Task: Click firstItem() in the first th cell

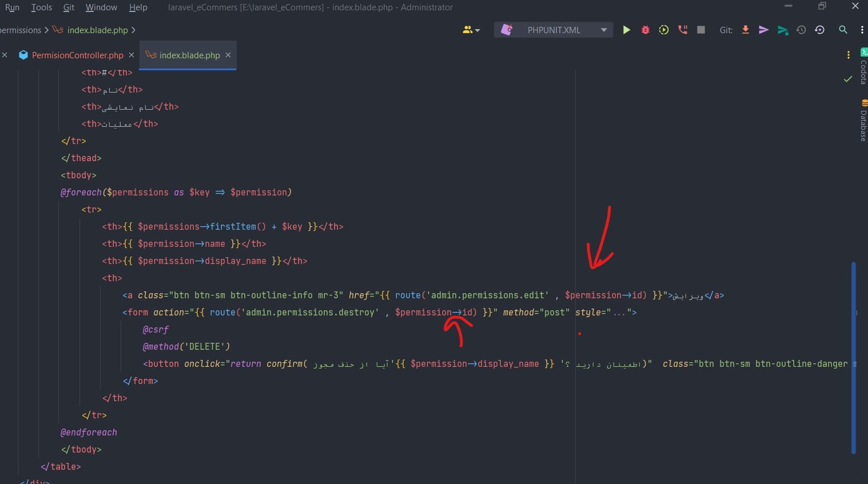Action: [238, 227]
